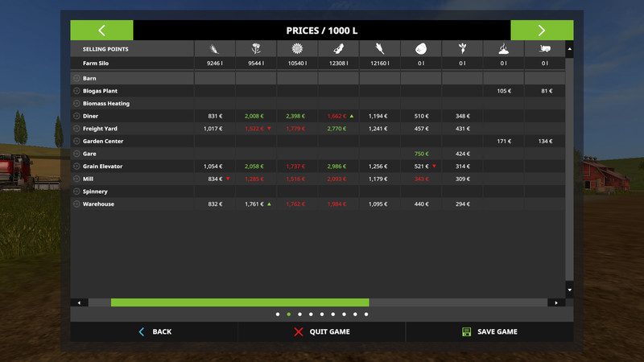The width and height of the screenshot is (644, 362).
Task: Jump to the first page indicator dot
Action: click(x=278, y=315)
